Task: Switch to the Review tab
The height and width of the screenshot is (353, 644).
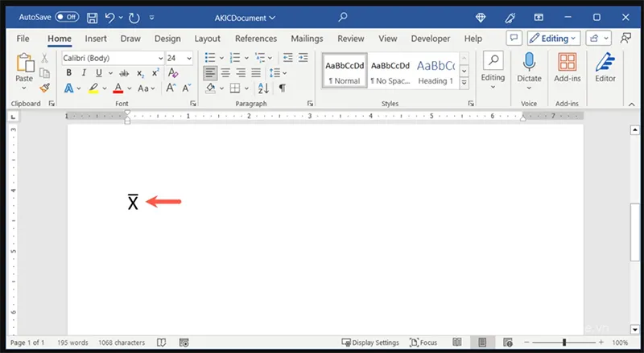Action: tap(351, 39)
